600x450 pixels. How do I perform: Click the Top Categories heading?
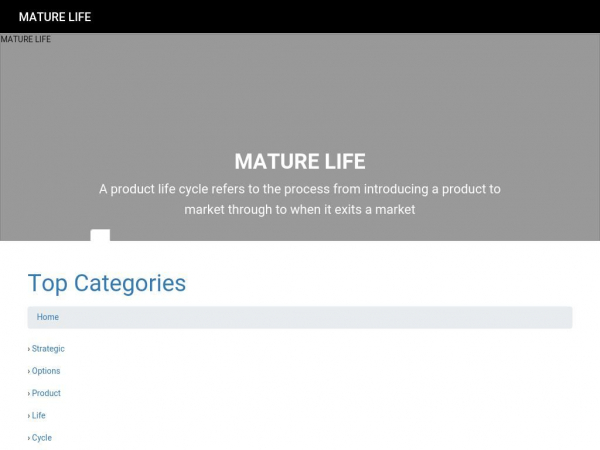coord(106,283)
